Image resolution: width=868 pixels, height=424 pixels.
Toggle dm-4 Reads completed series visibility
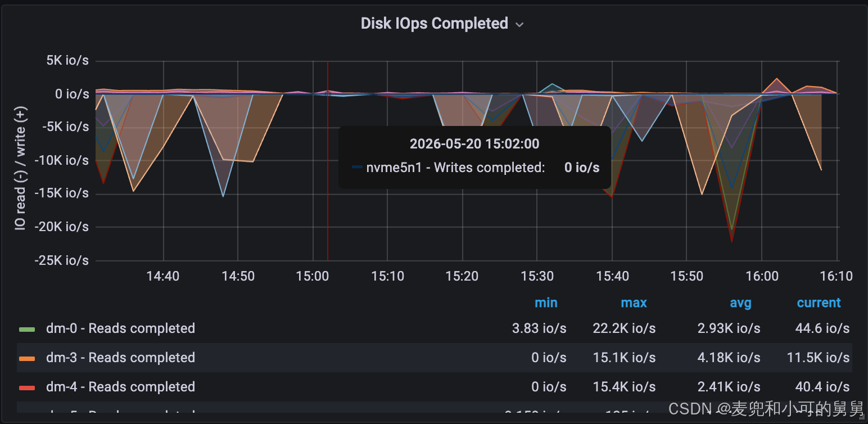120,387
